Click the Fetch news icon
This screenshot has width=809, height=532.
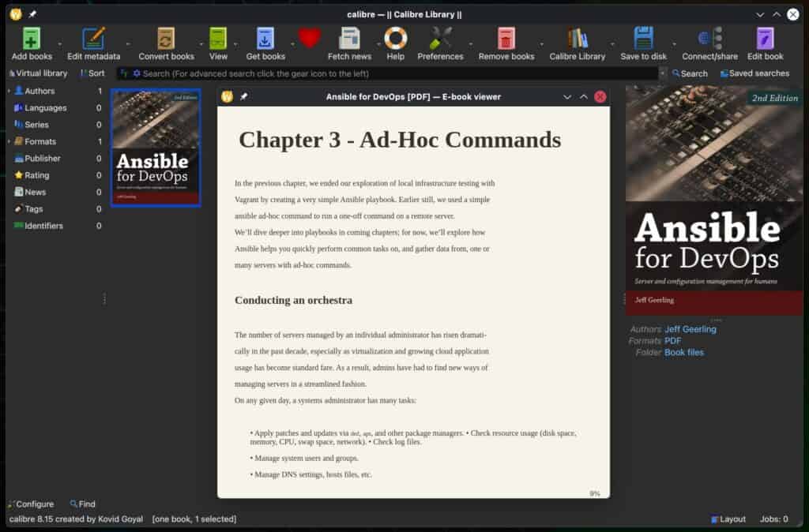[x=348, y=39]
